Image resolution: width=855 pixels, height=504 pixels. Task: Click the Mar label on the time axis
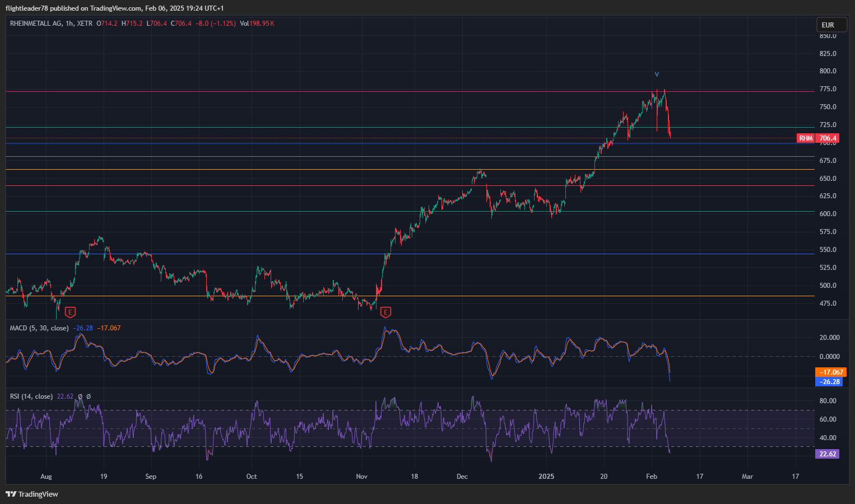747,477
